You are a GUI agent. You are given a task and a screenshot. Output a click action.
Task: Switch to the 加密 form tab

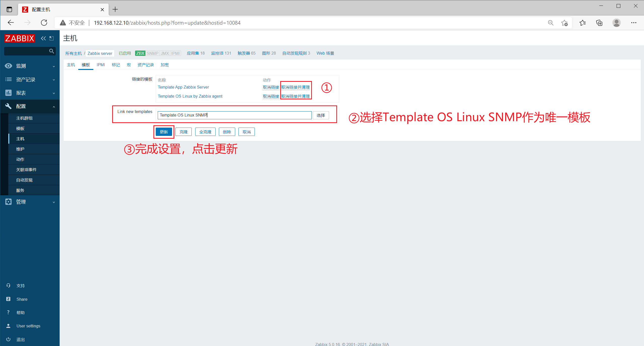coord(165,65)
